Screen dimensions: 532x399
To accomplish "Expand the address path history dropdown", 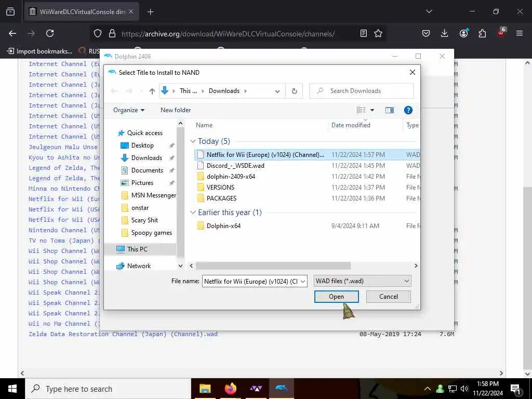I will coord(277,91).
